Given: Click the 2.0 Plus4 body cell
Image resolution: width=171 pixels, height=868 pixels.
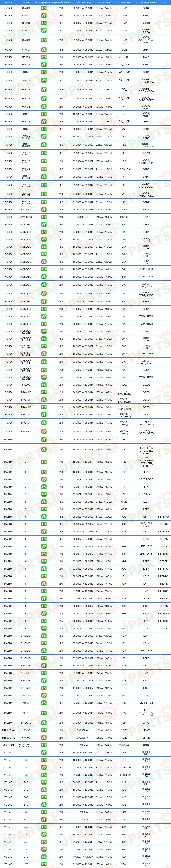Looking at the screenshot, I should coord(124,745).
